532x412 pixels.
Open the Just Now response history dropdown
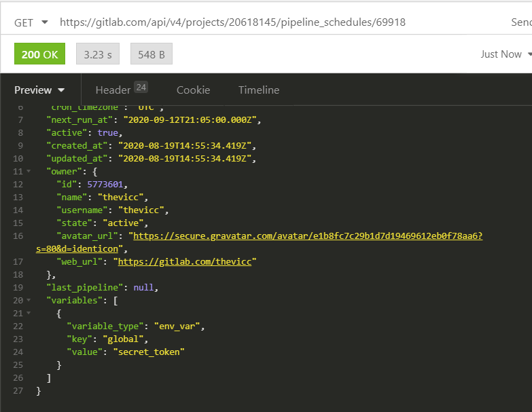pyautogui.click(x=505, y=54)
